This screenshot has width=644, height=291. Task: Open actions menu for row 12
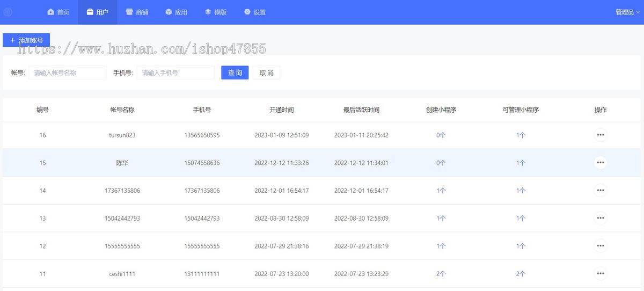(601, 246)
